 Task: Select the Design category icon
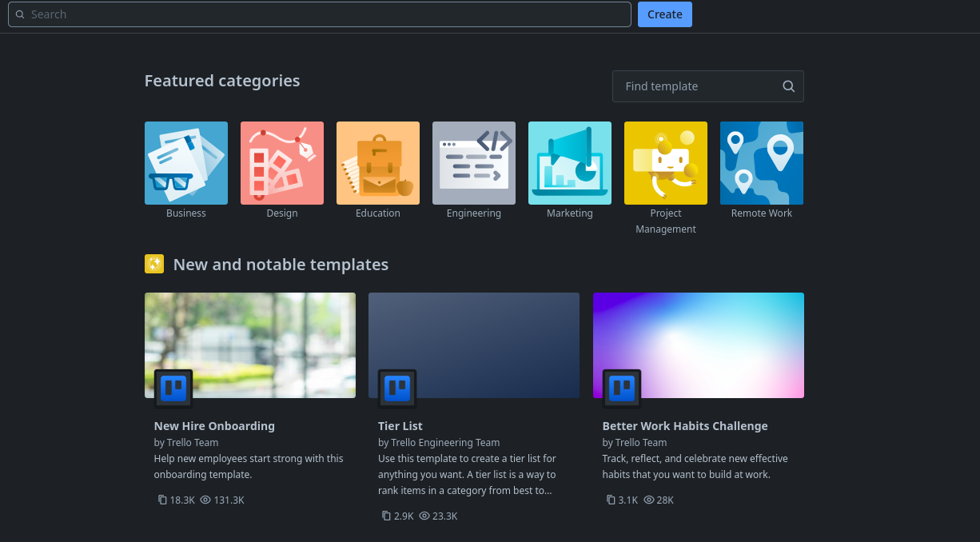click(x=281, y=162)
